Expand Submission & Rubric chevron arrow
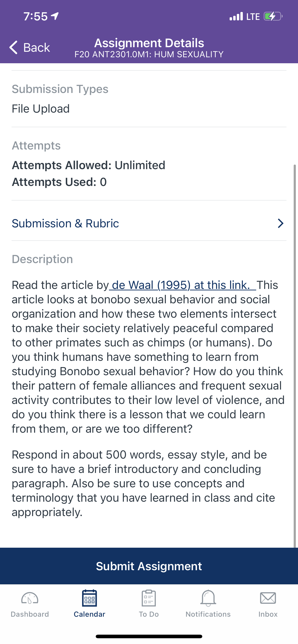The height and width of the screenshot is (644, 298). (280, 223)
